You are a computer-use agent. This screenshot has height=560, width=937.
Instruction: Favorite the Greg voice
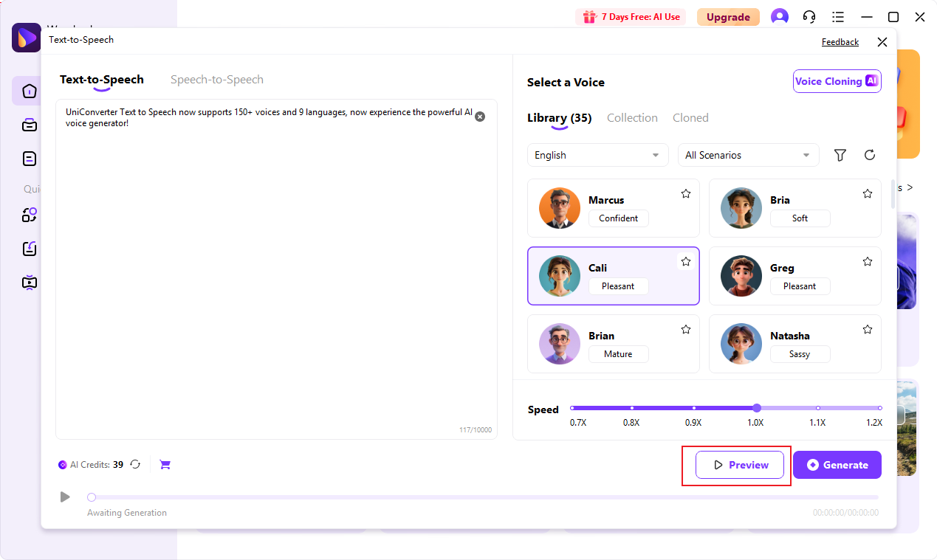pyautogui.click(x=868, y=262)
